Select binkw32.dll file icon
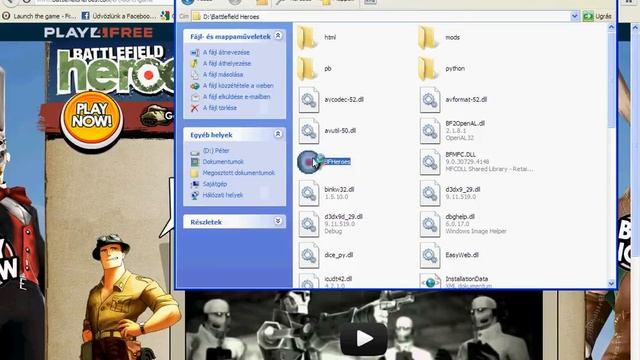Screen dimensions: 640x360 click(309, 193)
